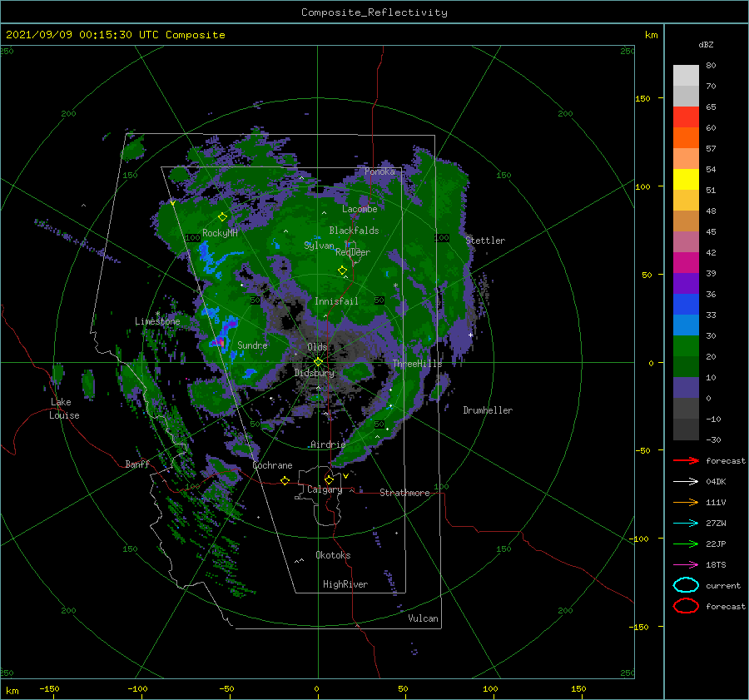Click the -100 km tick on bottom axis
Screen dimensions: 749x700
coord(137,689)
